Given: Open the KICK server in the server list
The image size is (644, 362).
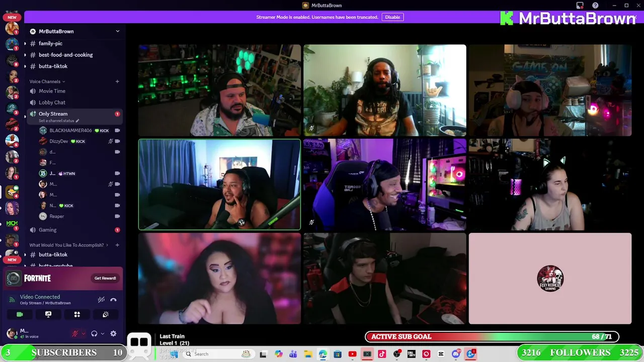Looking at the screenshot, I should coord(12,223).
